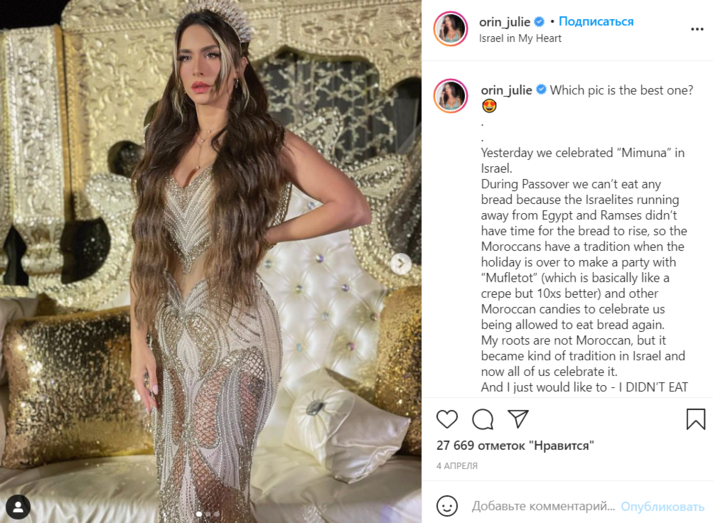The height and width of the screenshot is (523, 713).
Task: Open Israel in My Heart location
Action: 520,38
